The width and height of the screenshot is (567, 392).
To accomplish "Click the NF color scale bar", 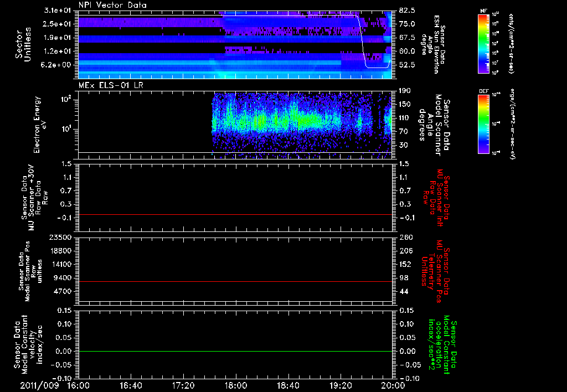I will point(483,43).
